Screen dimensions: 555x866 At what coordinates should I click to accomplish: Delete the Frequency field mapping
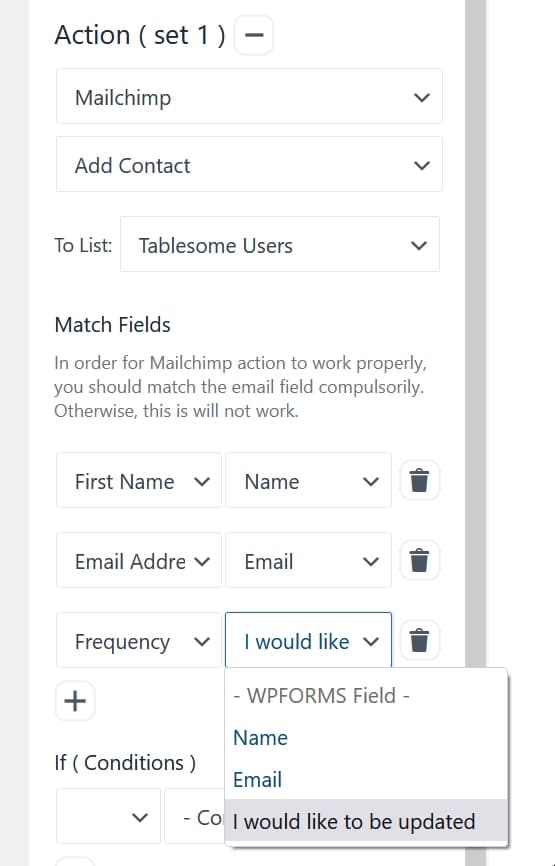(419, 640)
